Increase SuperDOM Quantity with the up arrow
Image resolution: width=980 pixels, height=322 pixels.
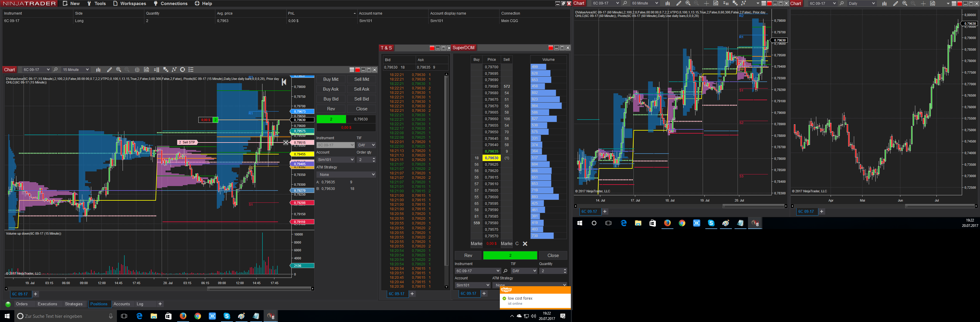coord(565,270)
